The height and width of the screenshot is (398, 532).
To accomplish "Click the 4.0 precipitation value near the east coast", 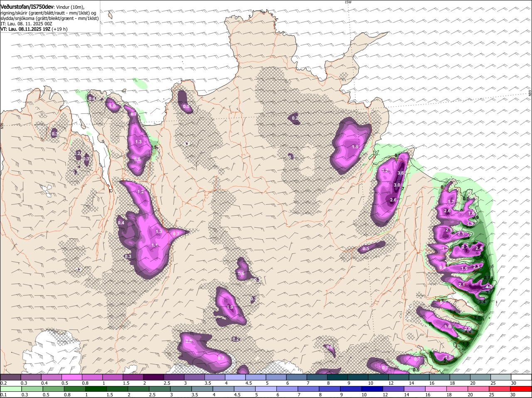I will click(x=489, y=287).
